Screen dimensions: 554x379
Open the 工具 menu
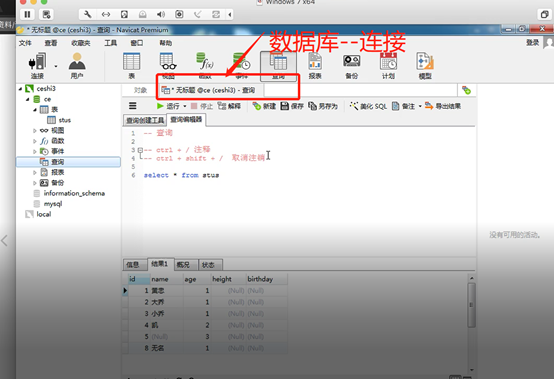coord(110,43)
